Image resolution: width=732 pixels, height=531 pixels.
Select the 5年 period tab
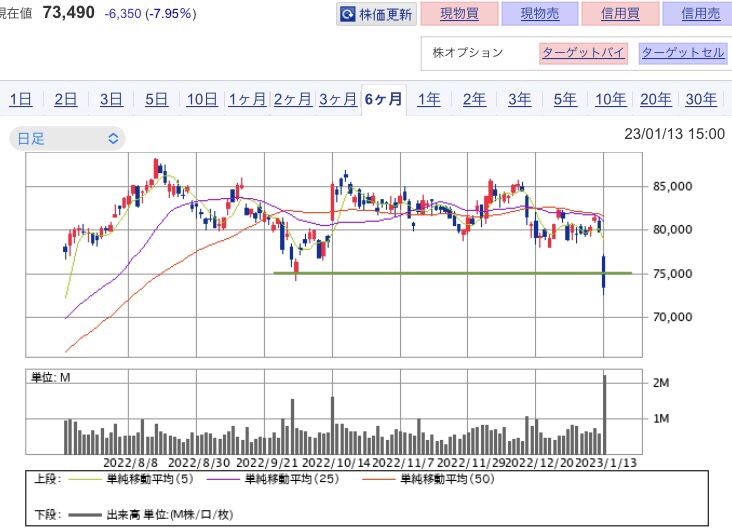[x=565, y=99]
